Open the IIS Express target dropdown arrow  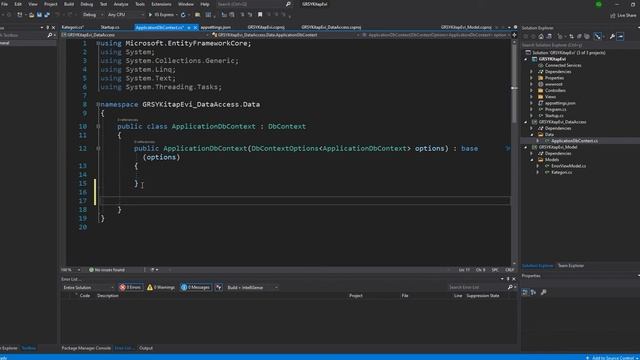pos(176,15)
